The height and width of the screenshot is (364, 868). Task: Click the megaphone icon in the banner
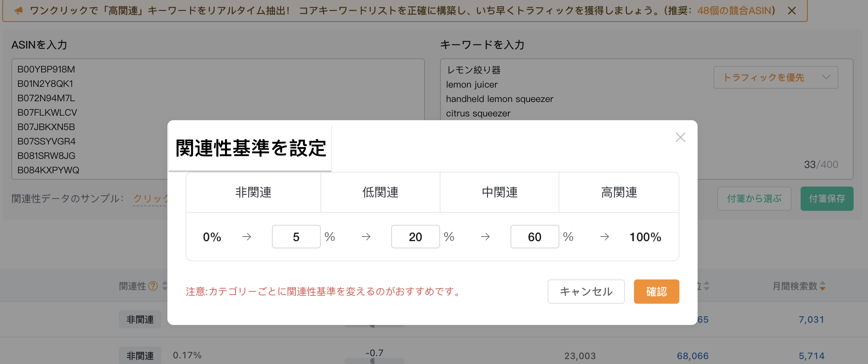(18, 11)
